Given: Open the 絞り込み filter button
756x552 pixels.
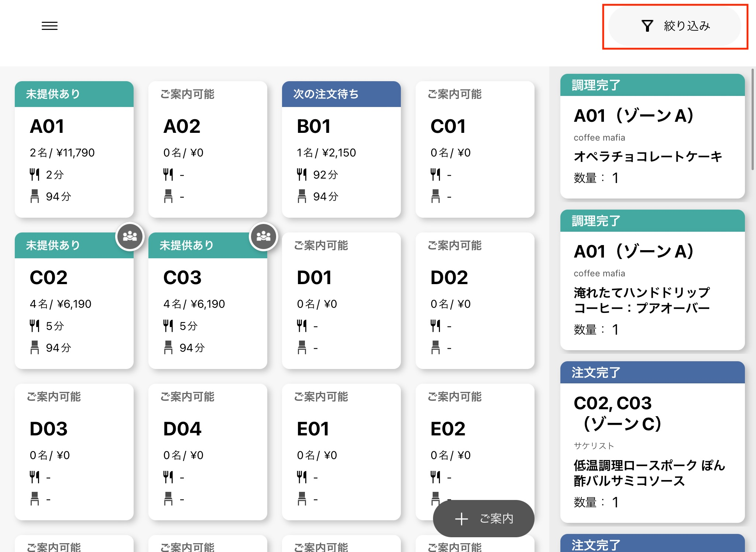Looking at the screenshot, I should (x=687, y=26).
